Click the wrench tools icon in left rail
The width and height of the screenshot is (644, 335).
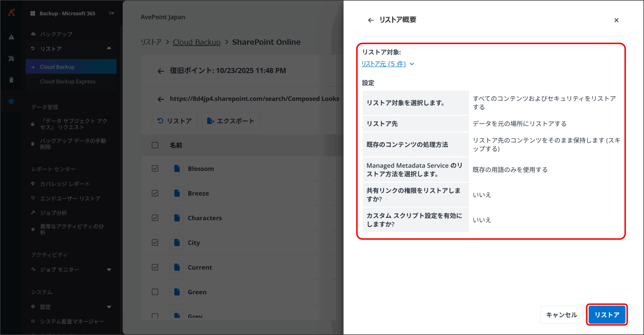(11, 59)
